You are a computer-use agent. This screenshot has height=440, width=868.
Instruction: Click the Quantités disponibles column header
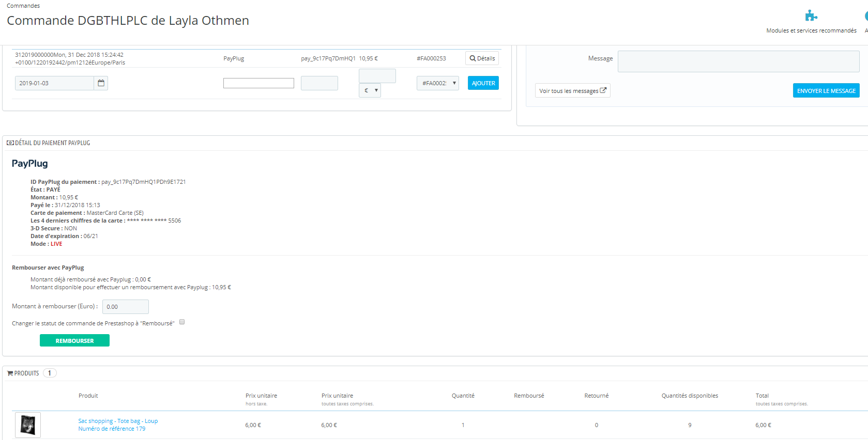click(690, 396)
